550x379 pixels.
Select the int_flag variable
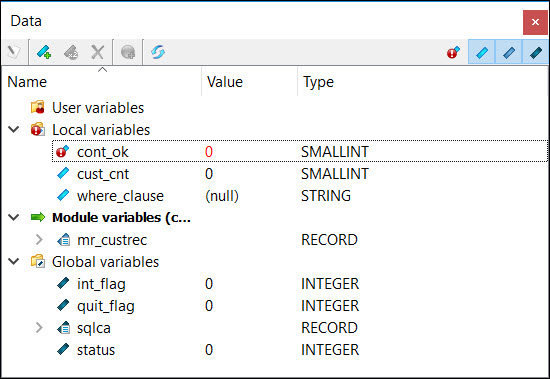[x=101, y=284]
